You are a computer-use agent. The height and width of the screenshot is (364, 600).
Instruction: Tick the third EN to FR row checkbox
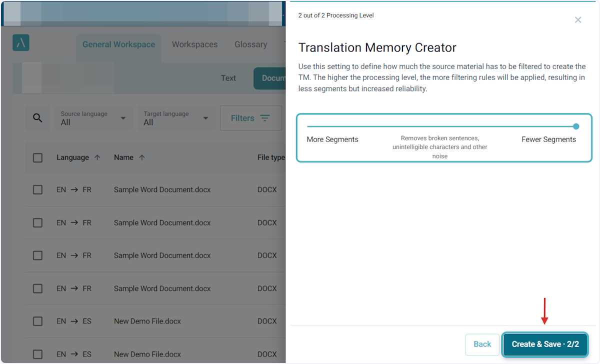37,255
